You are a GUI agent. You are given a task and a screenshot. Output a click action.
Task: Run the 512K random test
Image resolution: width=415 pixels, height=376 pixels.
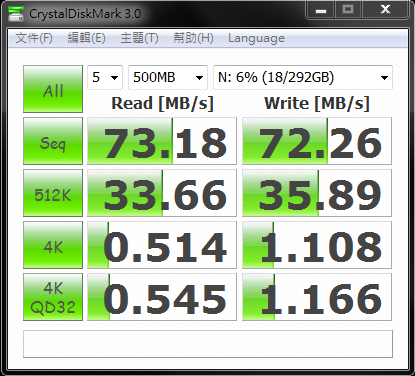click(x=53, y=193)
